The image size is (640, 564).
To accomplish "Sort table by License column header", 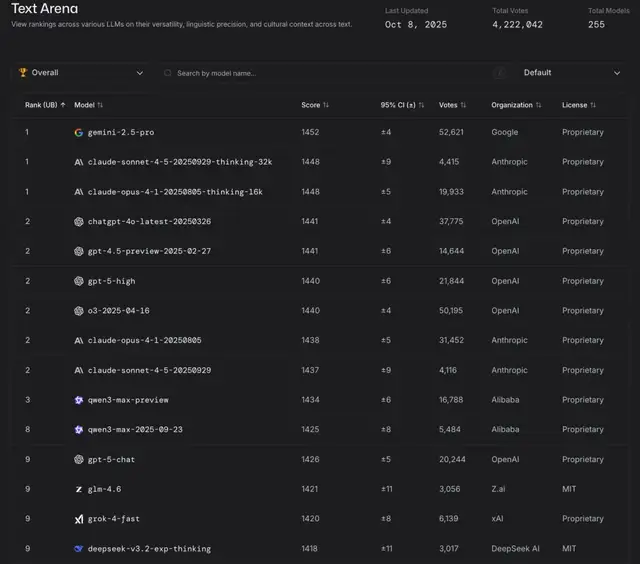I will pyautogui.click(x=579, y=105).
